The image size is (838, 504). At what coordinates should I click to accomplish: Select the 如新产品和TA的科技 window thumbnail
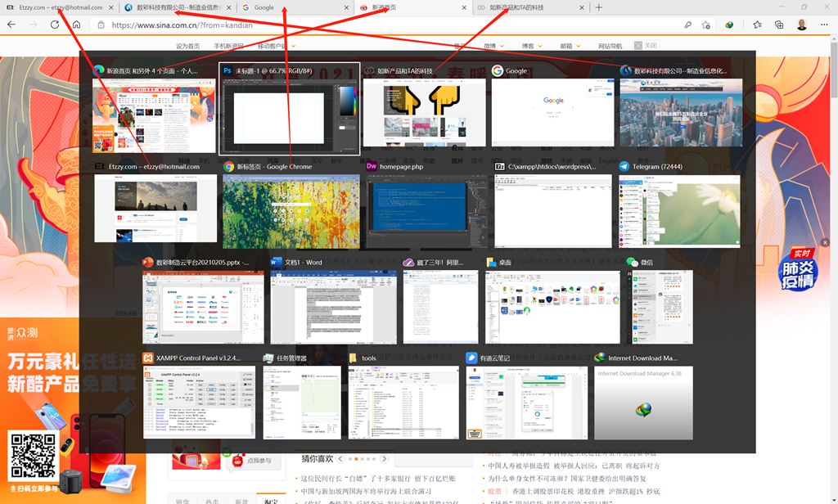425,113
